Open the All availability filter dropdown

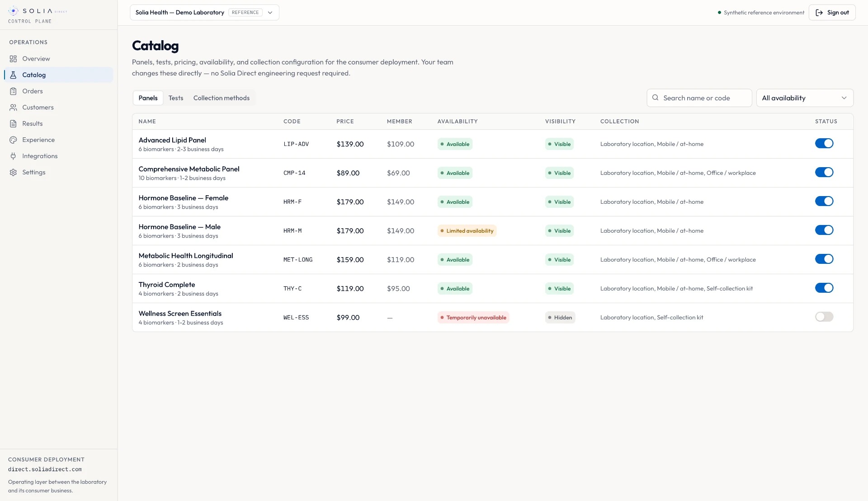pos(805,98)
